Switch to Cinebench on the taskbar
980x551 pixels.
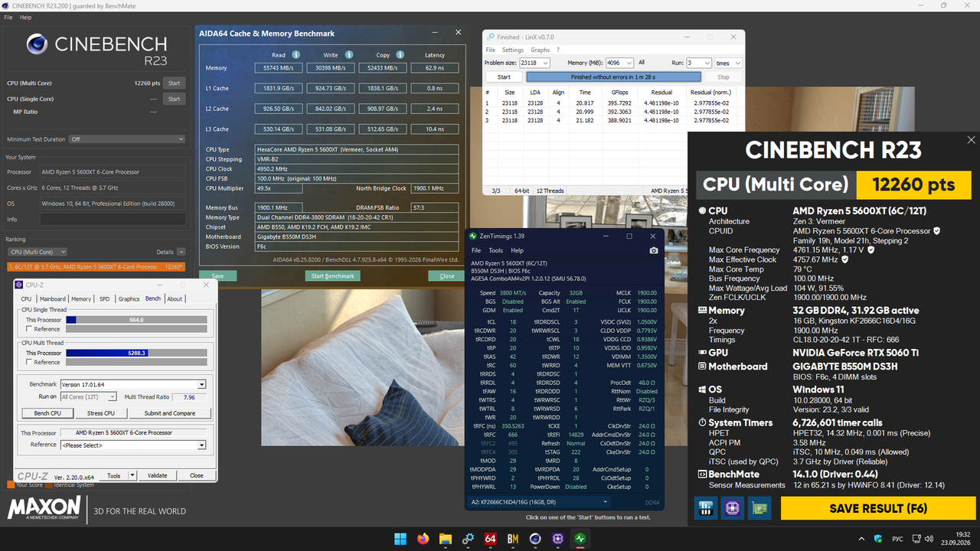tap(535, 539)
